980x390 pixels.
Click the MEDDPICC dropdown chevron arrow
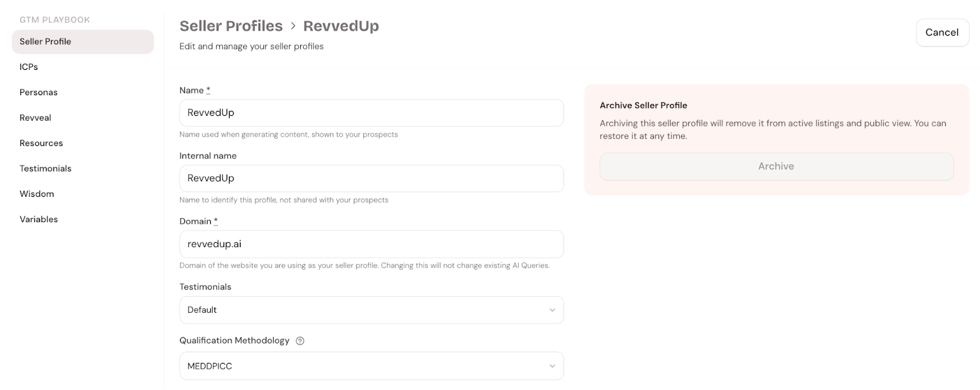[552, 366]
